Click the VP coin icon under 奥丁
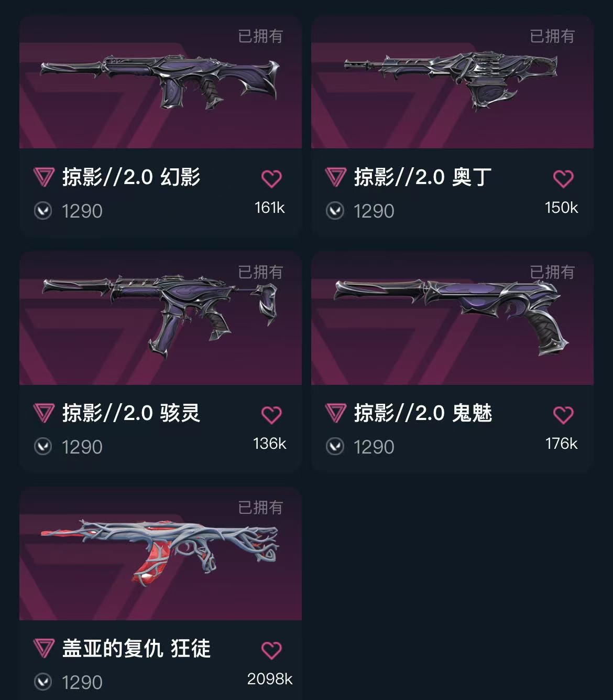613x700 pixels. (335, 211)
